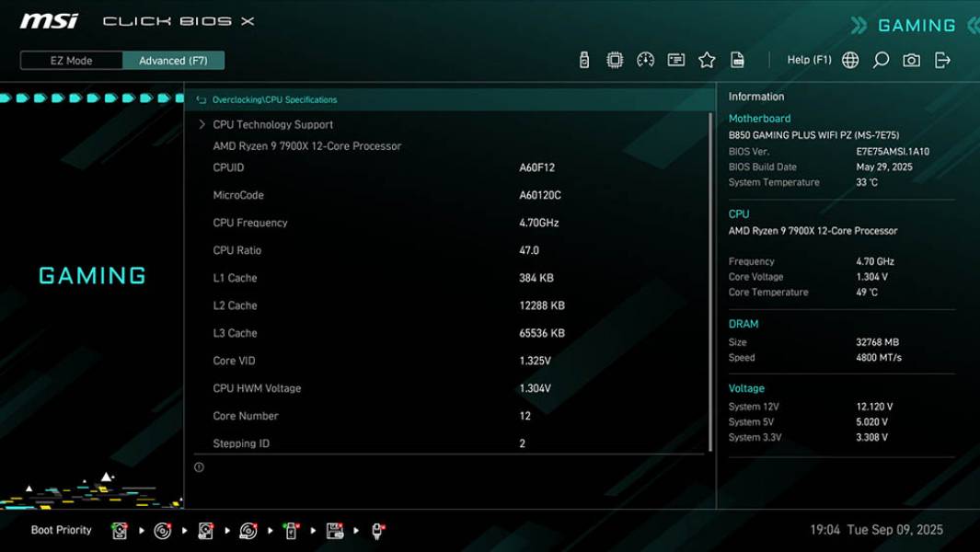Viewport: 980px width, 552px height.
Task: Click the info circle below Stepping ID
Action: (x=197, y=466)
